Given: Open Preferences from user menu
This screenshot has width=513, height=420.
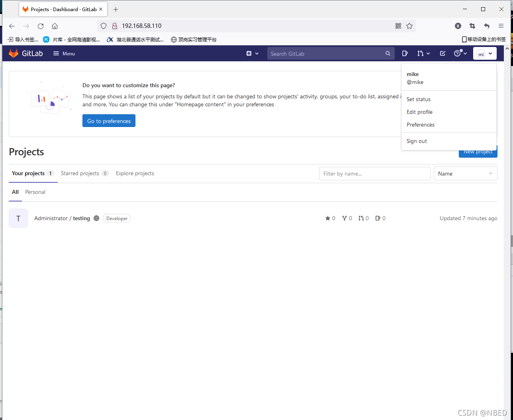Looking at the screenshot, I should [421, 125].
